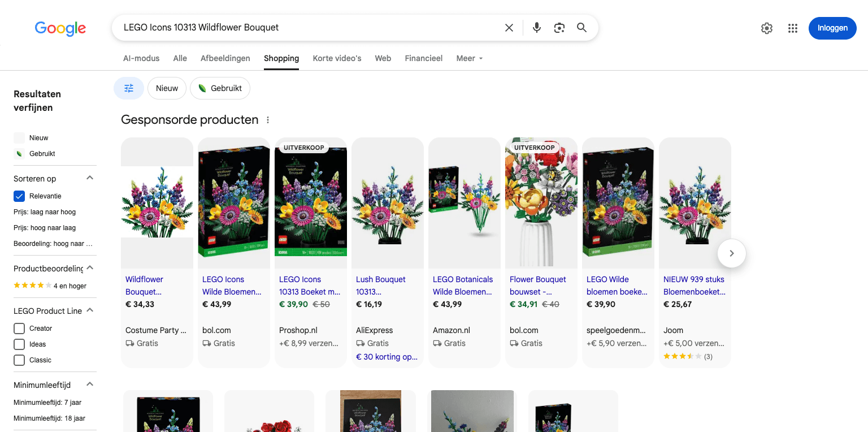Open the Wildflower Bouquet € 34,33 product link
The image size is (868, 432).
pyautogui.click(x=145, y=286)
